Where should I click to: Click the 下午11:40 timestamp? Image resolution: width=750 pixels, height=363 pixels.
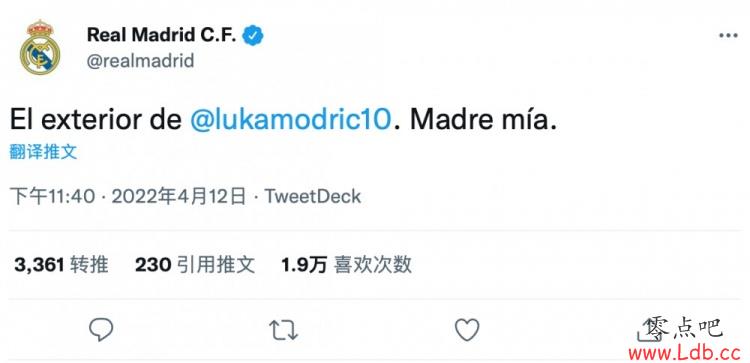53,197
